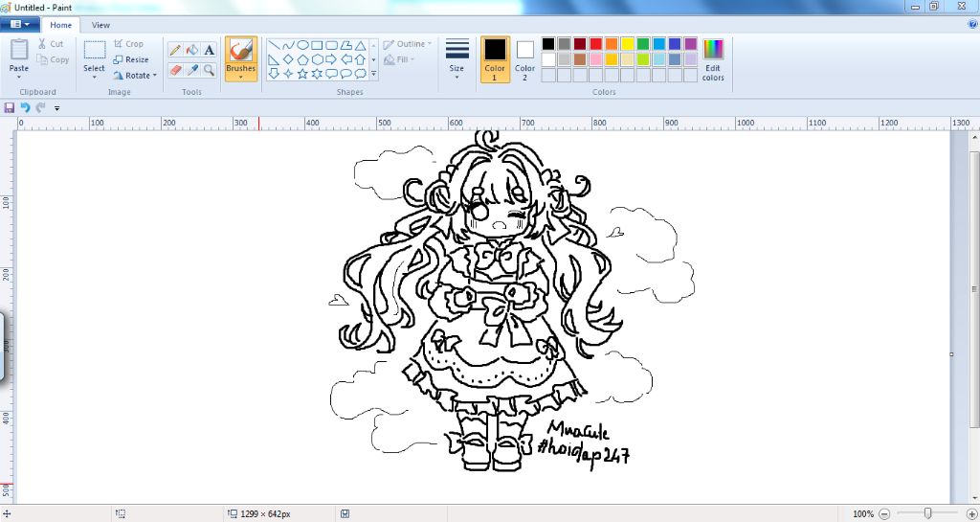Screen dimensions: 980x522
Task: Choose the Right arrow shape
Action: pos(331,60)
